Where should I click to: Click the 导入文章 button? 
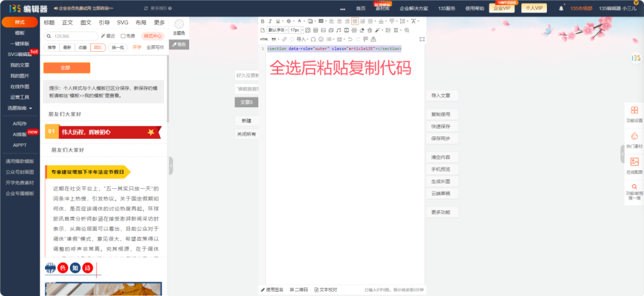[442, 95]
